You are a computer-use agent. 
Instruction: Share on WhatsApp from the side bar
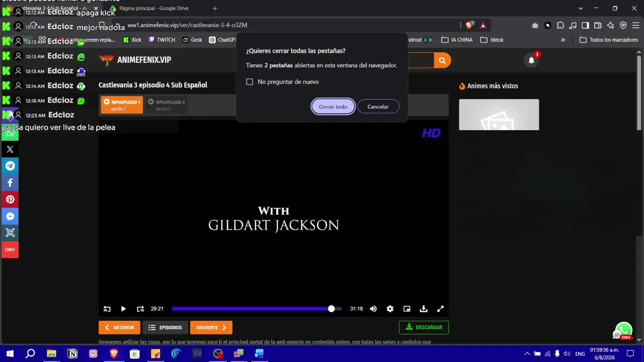[x=10, y=133]
